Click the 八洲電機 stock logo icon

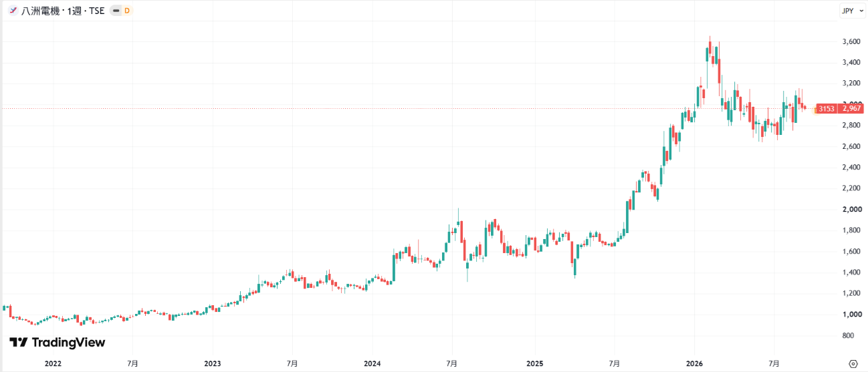tap(13, 11)
